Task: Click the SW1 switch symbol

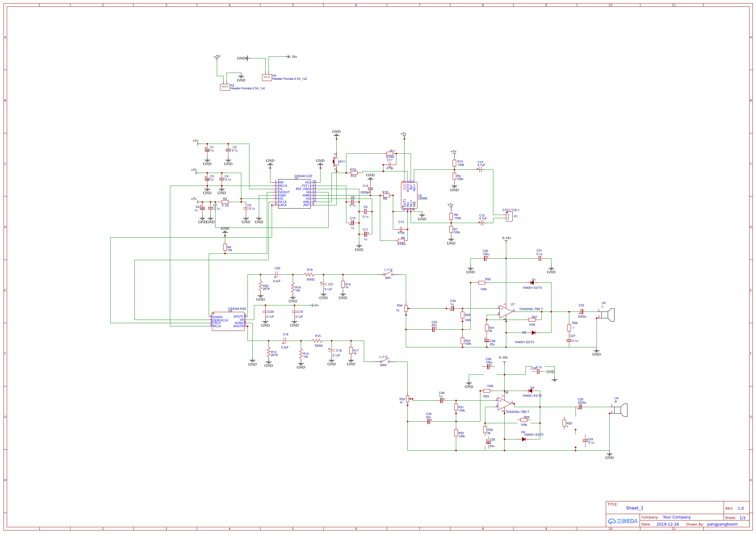Action: [388, 274]
